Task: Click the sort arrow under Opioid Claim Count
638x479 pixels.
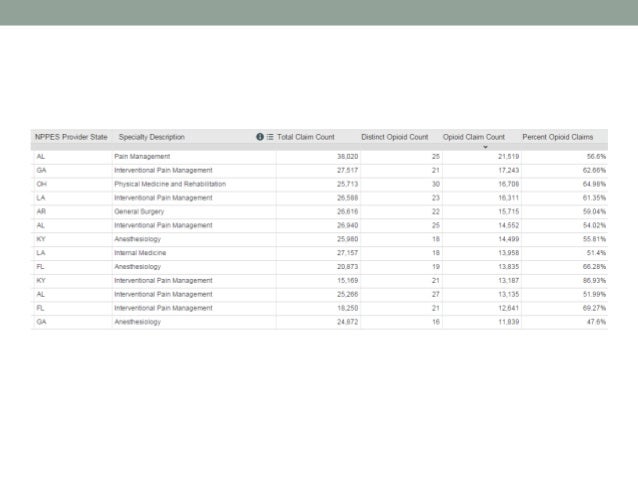Action: (484, 147)
